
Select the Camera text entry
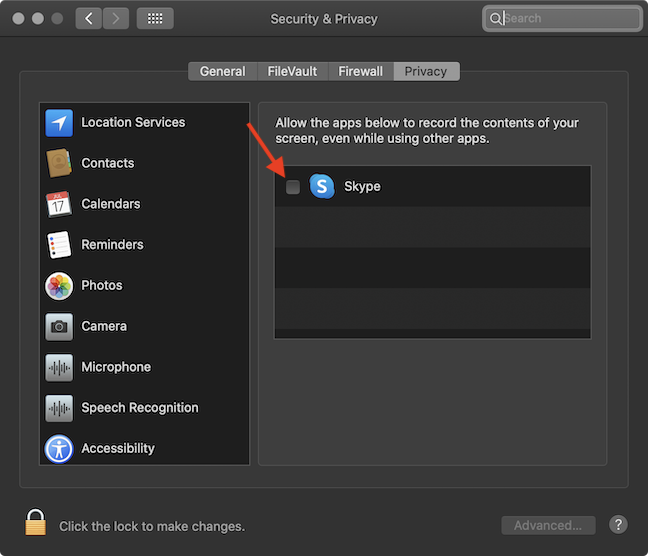[x=104, y=326]
